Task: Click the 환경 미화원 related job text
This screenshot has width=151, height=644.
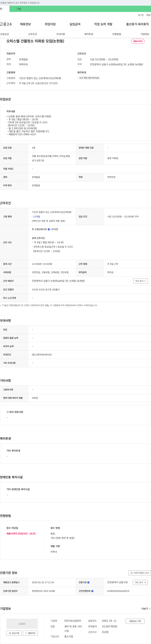Action: [113, 158]
